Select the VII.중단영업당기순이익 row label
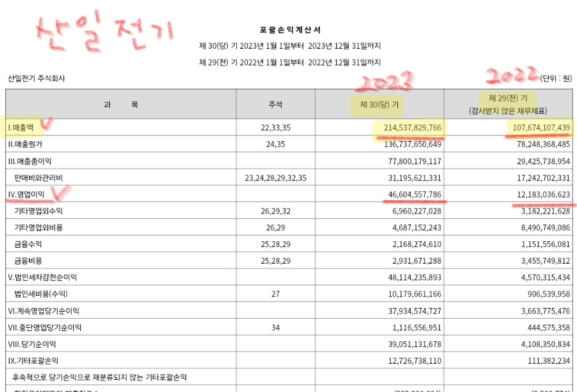The image size is (577, 392). (44, 328)
